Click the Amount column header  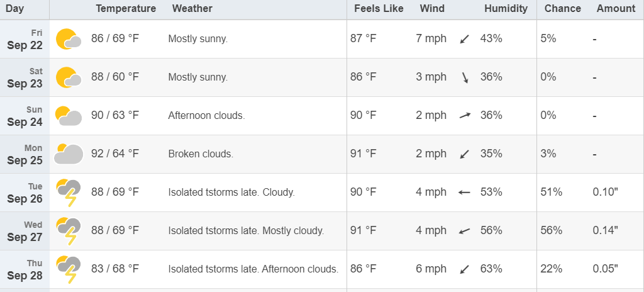(x=616, y=9)
